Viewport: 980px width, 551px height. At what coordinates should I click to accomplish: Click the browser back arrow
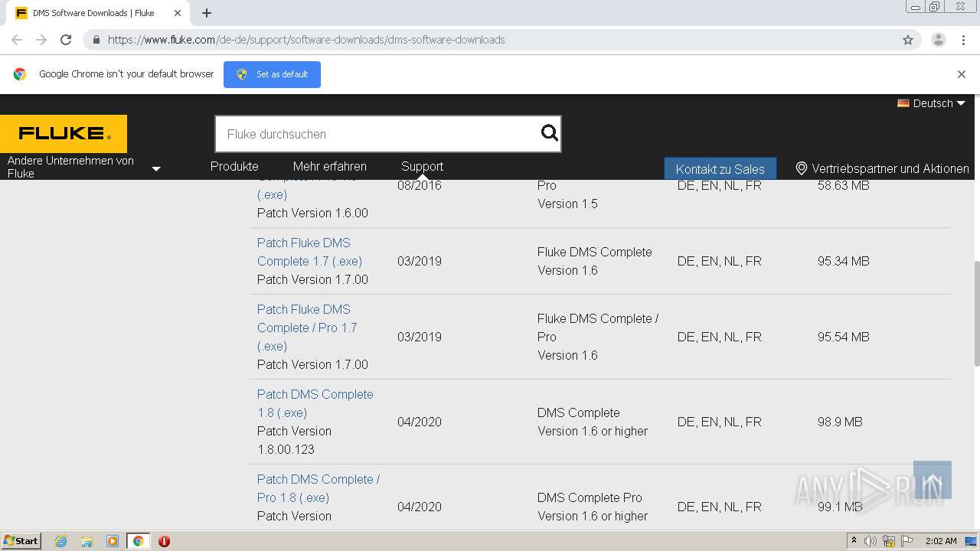pyautogui.click(x=17, y=40)
